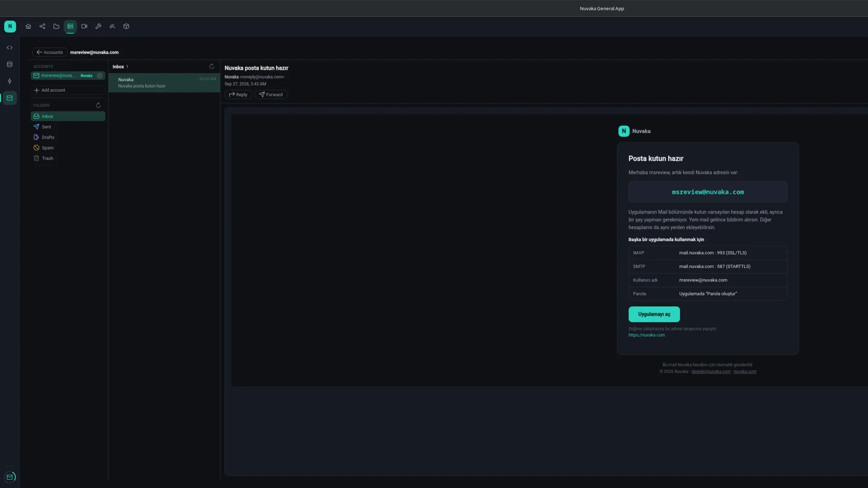Click the email date Sep 27, 2026, 3:43 AM
This screenshot has height=488, width=868.
click(x=245, y=84)
